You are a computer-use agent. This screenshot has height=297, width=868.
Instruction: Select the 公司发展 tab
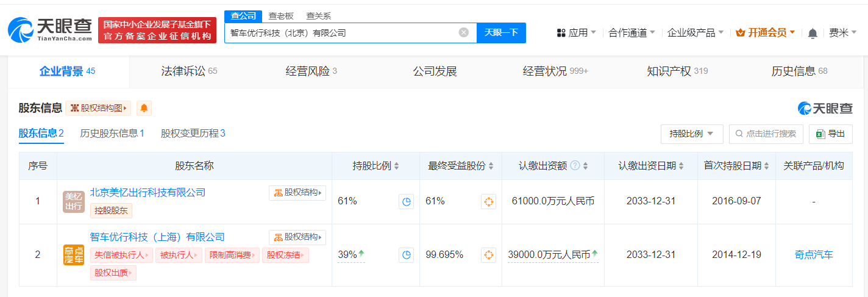pos(435,71)
